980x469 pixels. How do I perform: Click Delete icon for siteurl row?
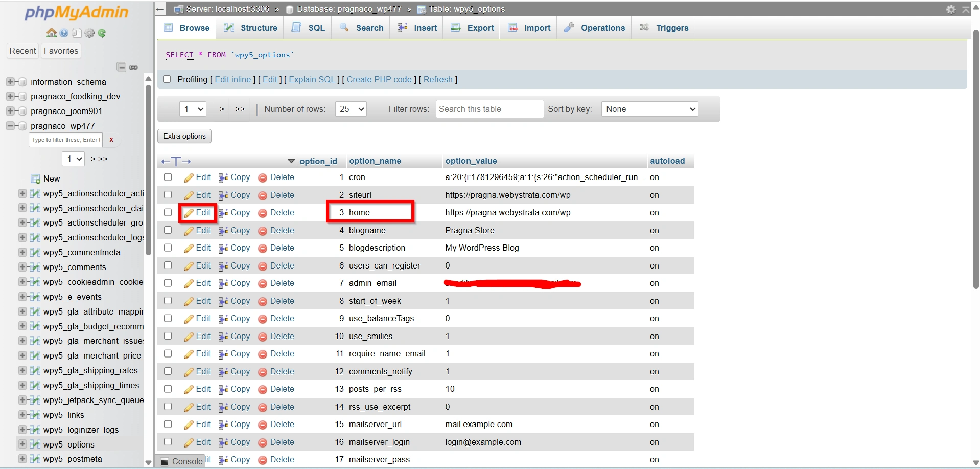(263, 195)
